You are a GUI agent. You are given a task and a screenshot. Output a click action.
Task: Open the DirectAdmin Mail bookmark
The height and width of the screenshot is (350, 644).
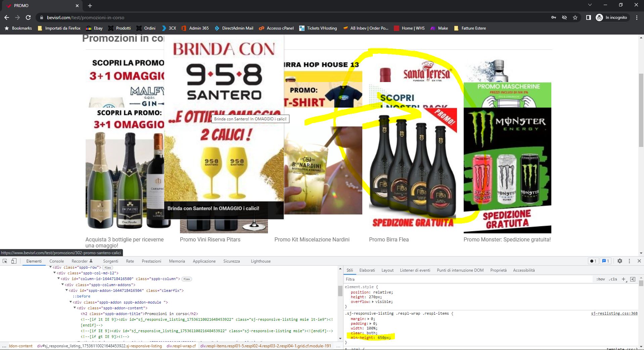pyautogui.click(x=234, y=28)
